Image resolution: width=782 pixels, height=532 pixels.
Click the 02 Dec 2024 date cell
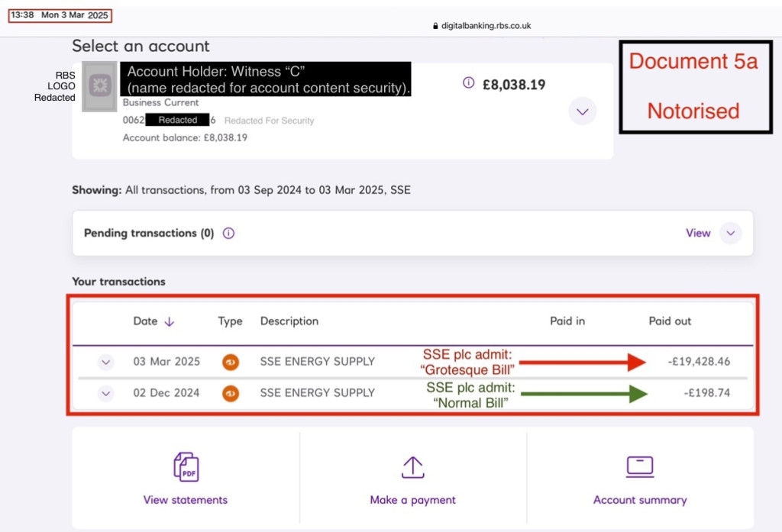(166, 393)
